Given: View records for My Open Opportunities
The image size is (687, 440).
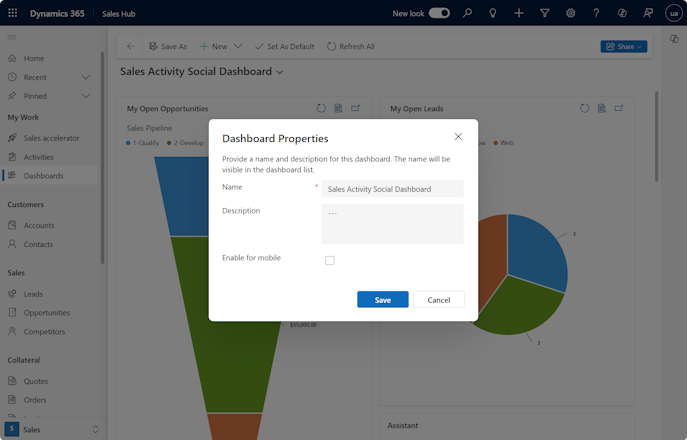Looking at the screenshot, I should tap(338, 108).
